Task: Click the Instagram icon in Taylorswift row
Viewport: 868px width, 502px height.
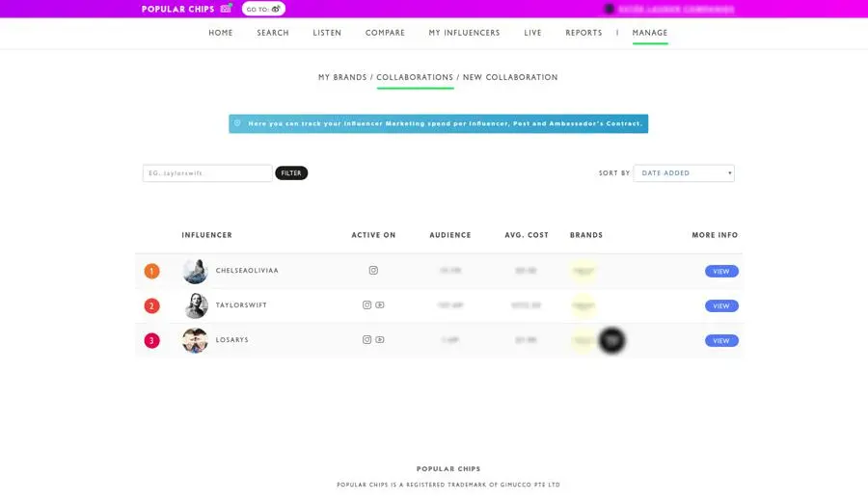Action: click(366, 305)
